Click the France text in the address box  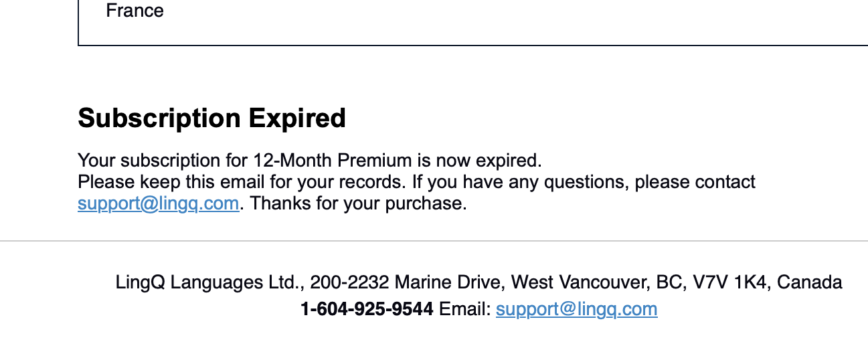coord(135,11)
